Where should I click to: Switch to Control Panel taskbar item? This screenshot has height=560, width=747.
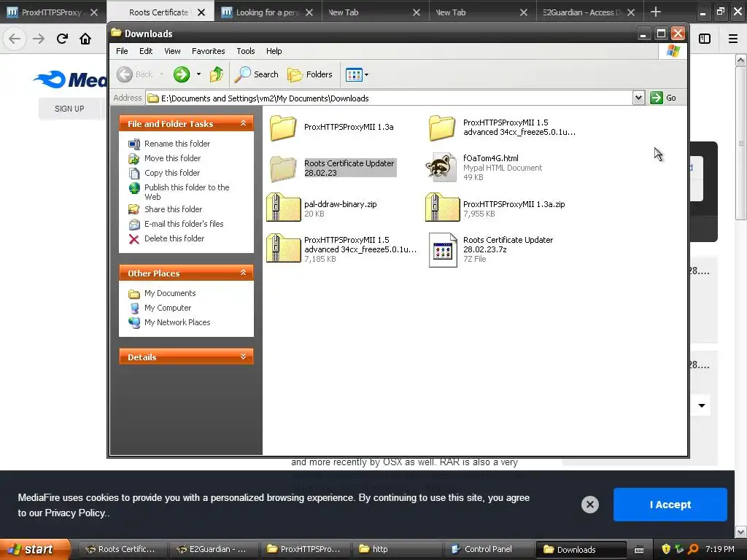488,549
